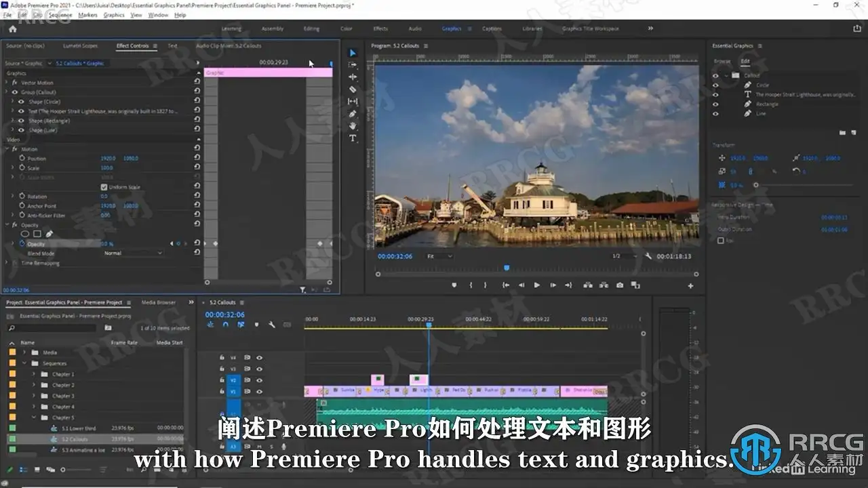
Task: Reset the Position parameter in Effect Controls
Action: 197,159
